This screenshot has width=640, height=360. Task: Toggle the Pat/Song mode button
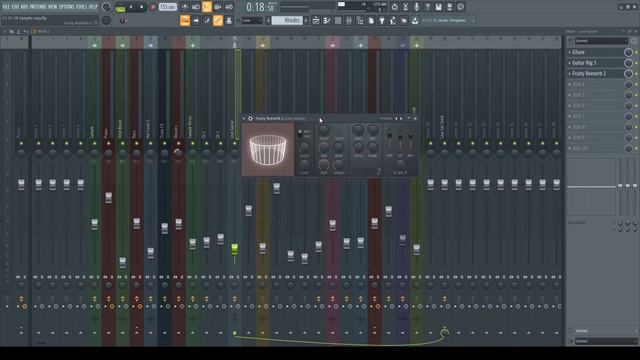(x=120, y=7)
